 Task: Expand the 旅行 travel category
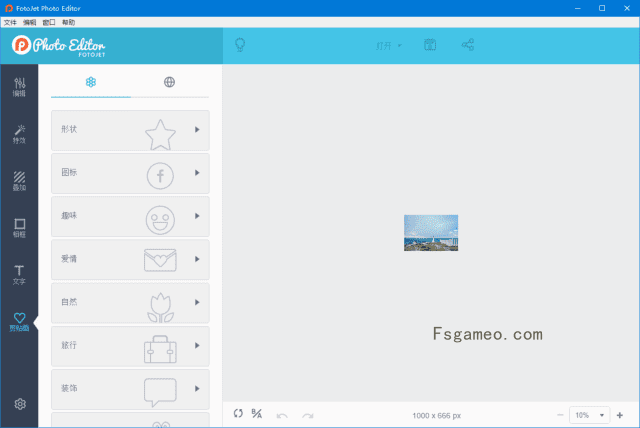(x=130, y=346)
